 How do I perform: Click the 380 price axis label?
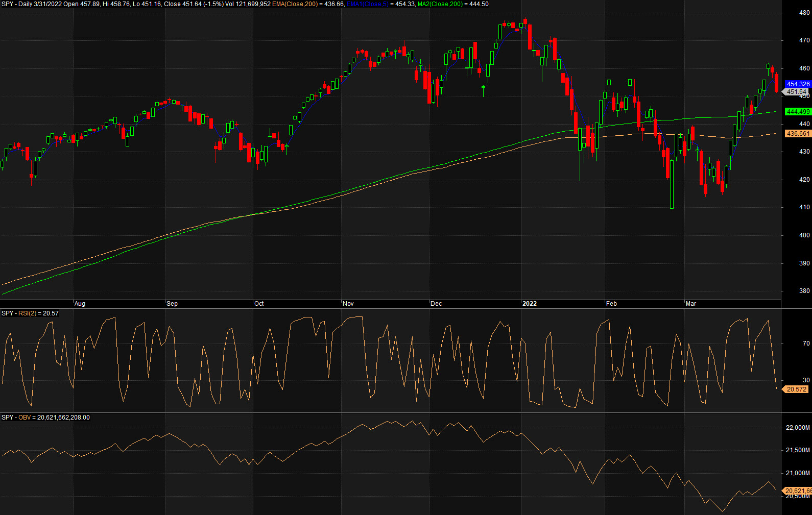pos(804,291)
